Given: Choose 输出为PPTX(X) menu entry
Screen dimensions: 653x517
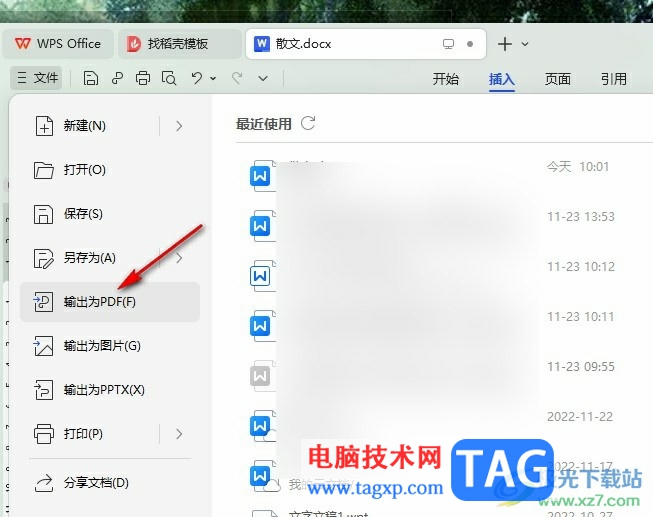Looking at the screenshot, I should tap(110, 390).
